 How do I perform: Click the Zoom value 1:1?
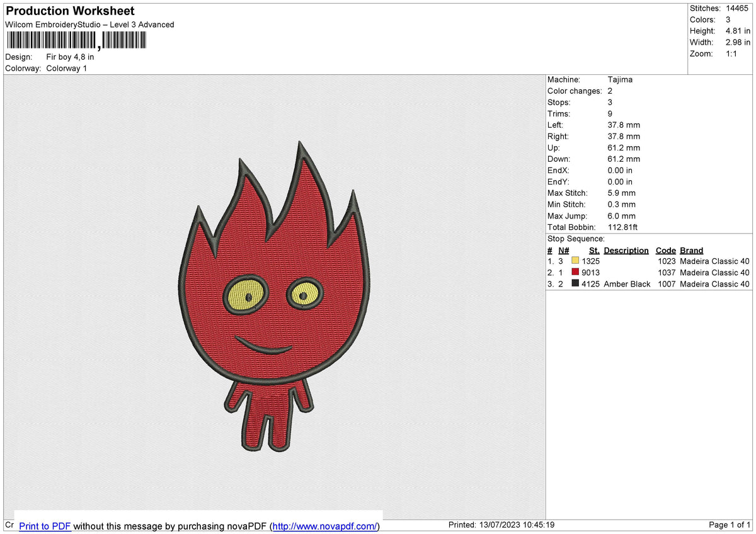(x=732, y=54)
